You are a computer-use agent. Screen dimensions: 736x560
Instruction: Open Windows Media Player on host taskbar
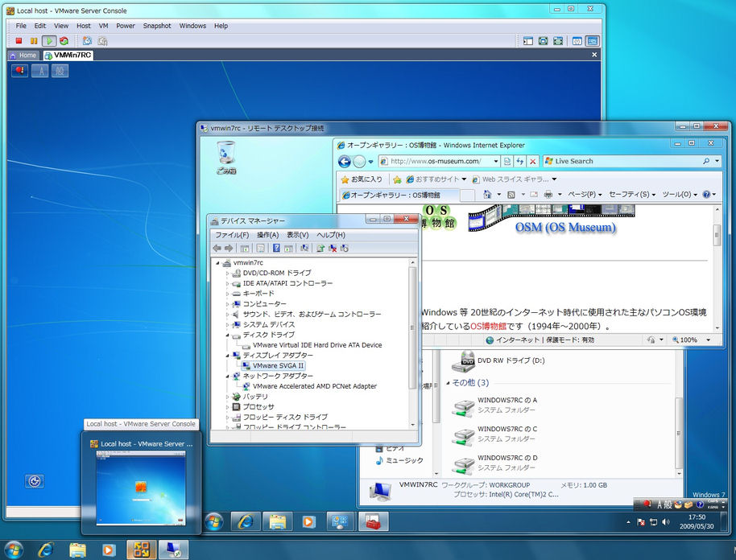[109, 550]
